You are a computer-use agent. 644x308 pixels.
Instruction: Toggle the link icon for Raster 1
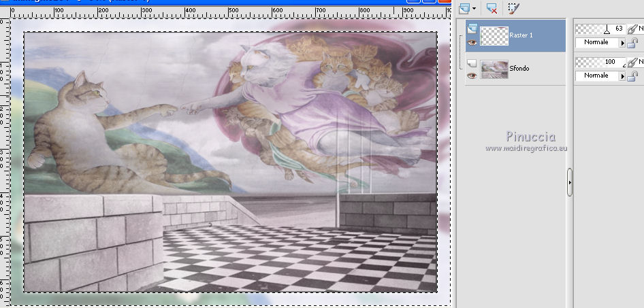pos(633,29)
